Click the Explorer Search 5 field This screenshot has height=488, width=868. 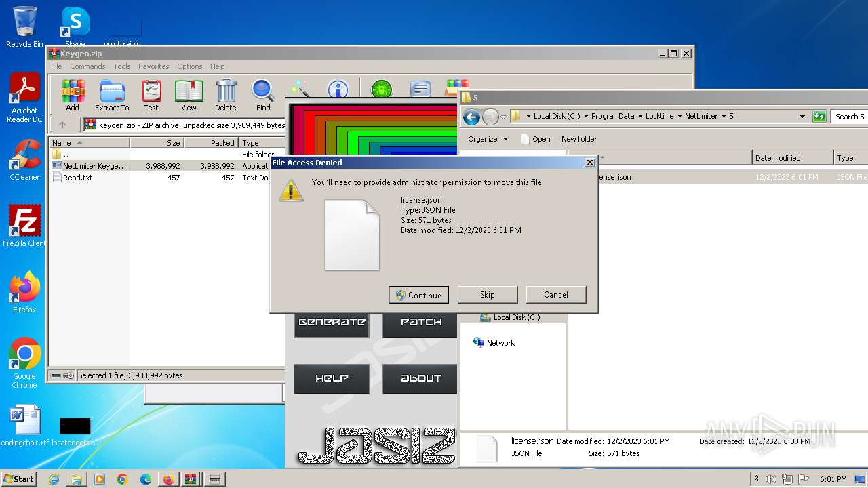(850, 117)
